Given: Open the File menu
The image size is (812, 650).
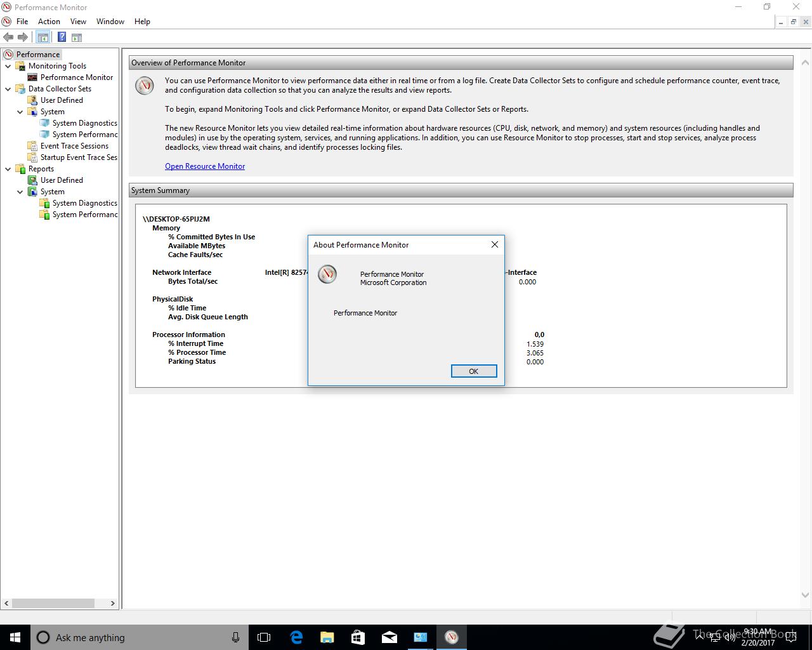Looking at the screenshot, I should (x=22, y=21).
